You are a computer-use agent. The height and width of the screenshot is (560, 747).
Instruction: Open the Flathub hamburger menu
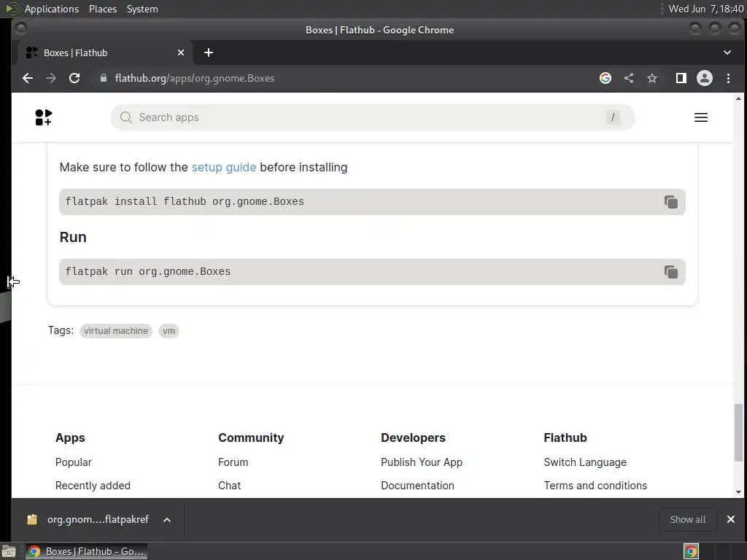pos(701,117)
